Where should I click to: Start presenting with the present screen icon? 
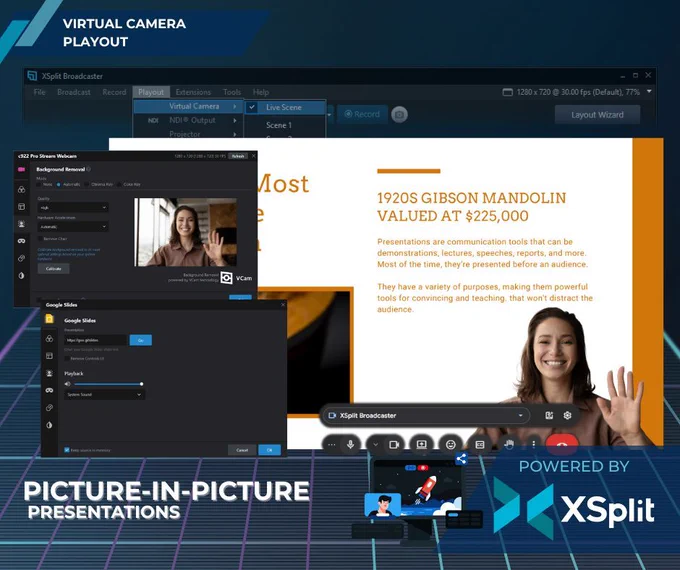tap(422, 445)
